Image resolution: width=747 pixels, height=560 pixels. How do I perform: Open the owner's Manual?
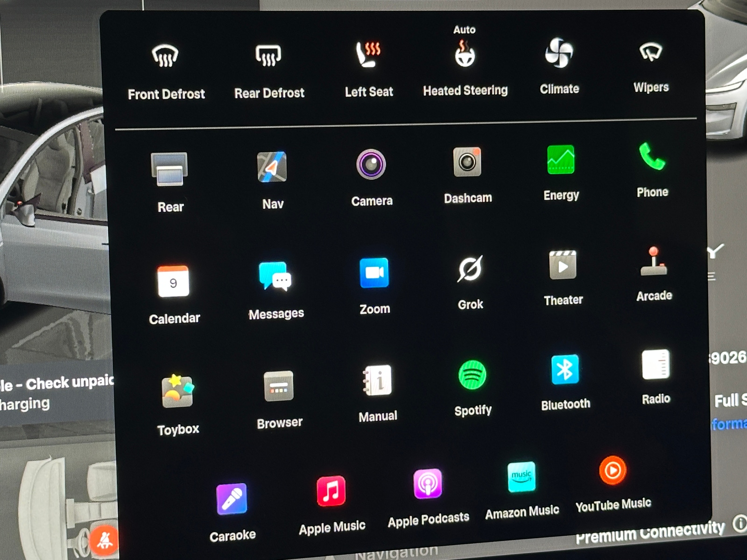click(377, 381)
